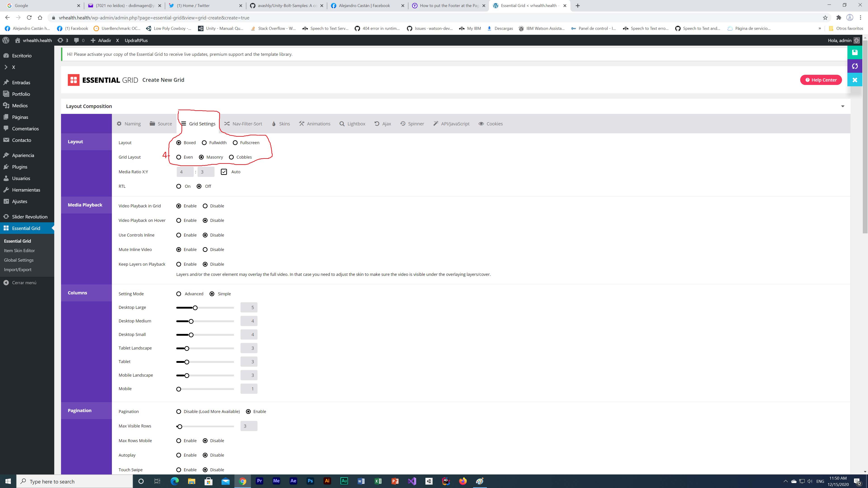Open Adobe Premiere Pro from the taskbar

259,481
